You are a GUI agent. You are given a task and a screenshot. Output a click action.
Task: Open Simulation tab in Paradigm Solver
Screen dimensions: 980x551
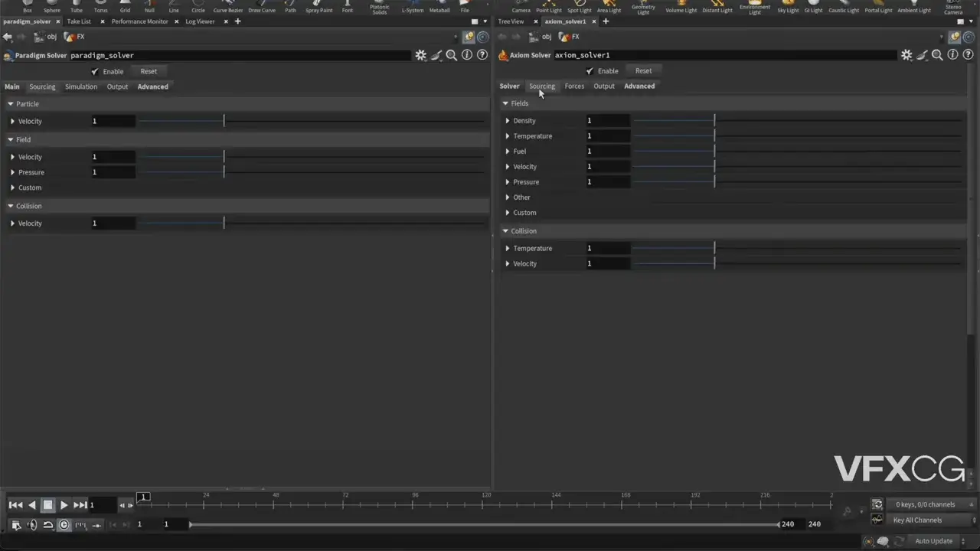point(81,86)
